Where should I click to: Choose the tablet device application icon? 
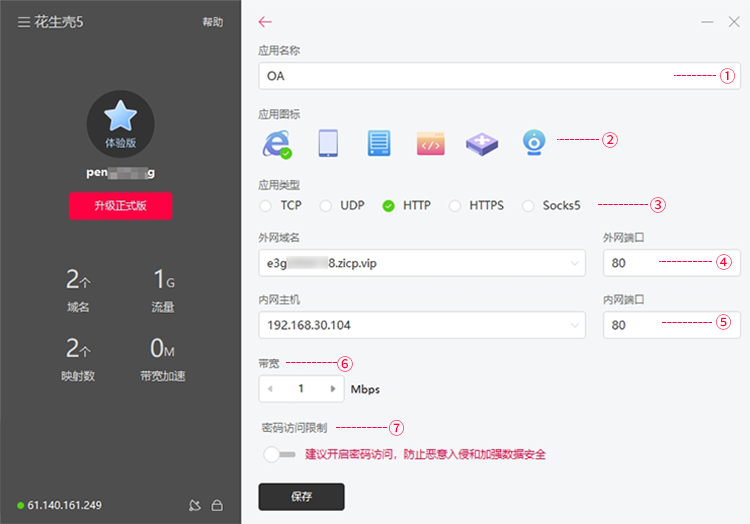pyautogui.click(x=328, y=143)
